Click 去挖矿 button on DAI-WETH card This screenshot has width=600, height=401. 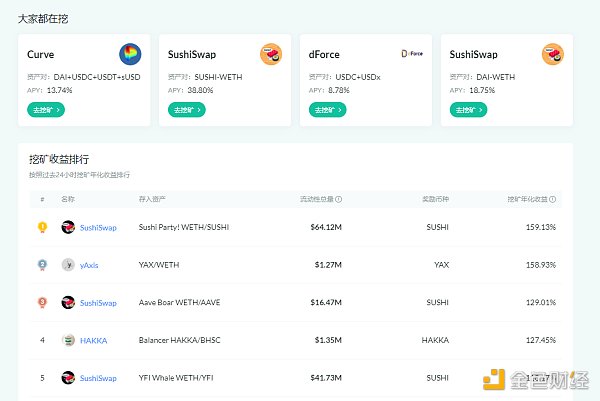coord(468,110)
